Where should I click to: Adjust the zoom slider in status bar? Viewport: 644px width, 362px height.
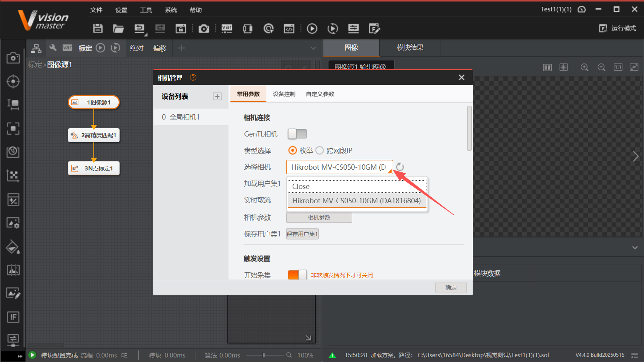264,355
